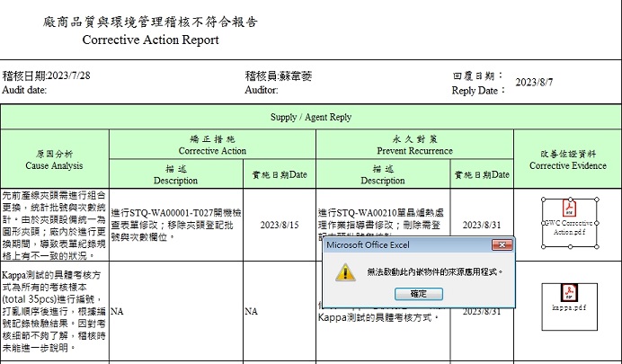Click the Prevent Recurrence header cell
622x364 pixels.
click(414, 145)
